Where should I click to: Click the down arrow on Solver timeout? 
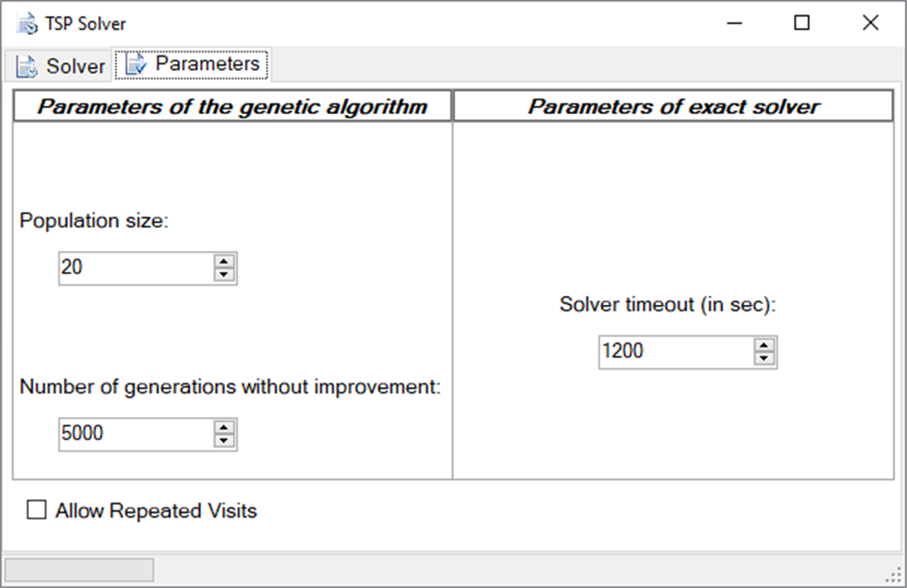[x=764, y=358]
